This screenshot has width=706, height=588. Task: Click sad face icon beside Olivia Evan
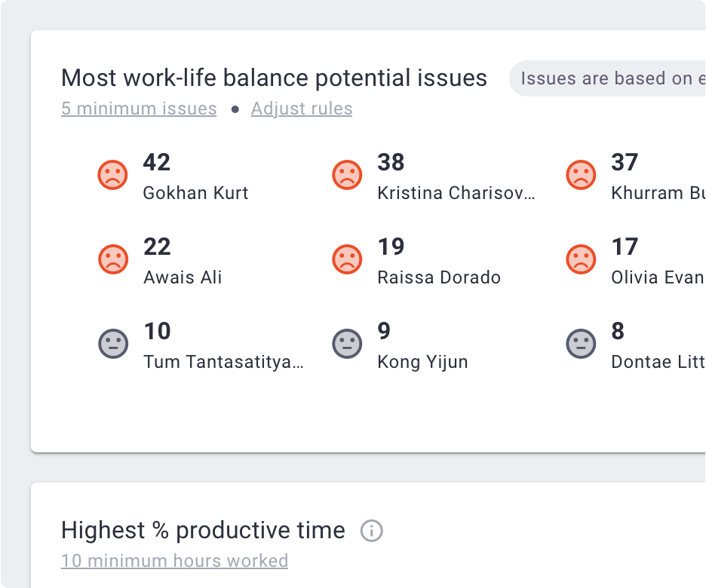pos(580,259)
